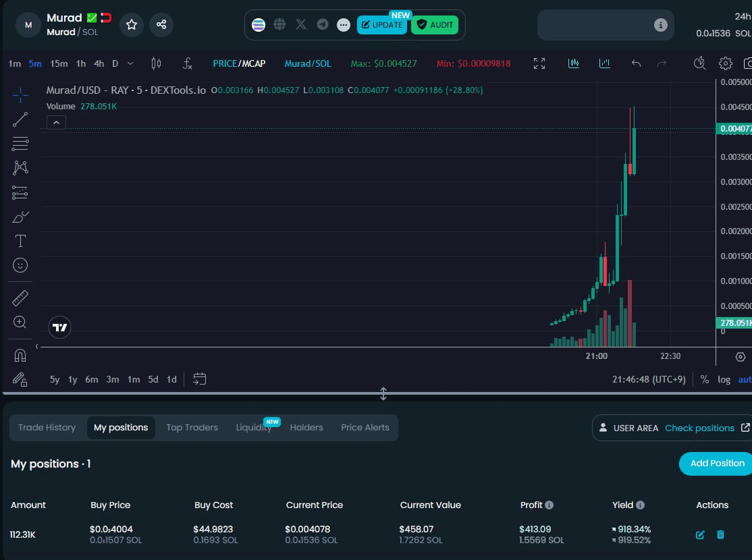Image resolution: width=752 pixels, height=560 pixels.
Task: Select the trend line tool
Action: click(x=20, y=119)
